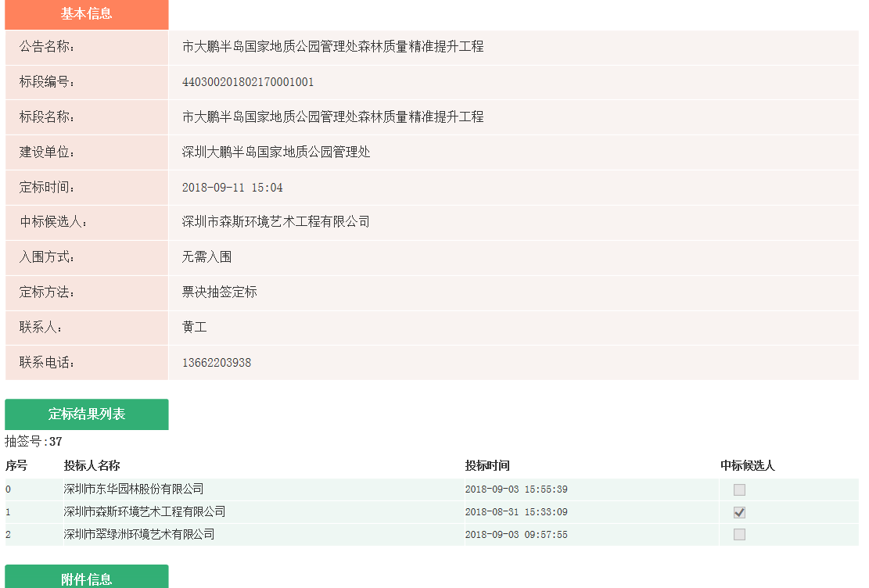Click the 定标时间 value 2018-09-11 15:04
This screenshot has width=869, height=588.
point(232,188)
